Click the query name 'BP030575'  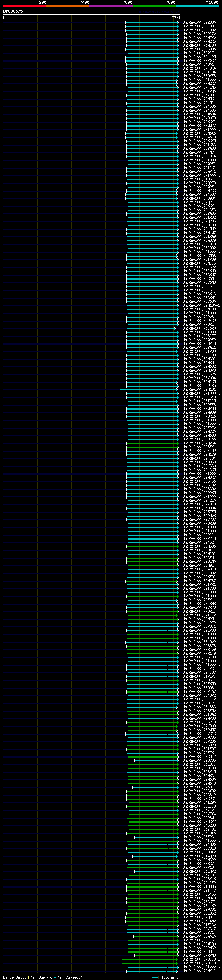point(13,11)
